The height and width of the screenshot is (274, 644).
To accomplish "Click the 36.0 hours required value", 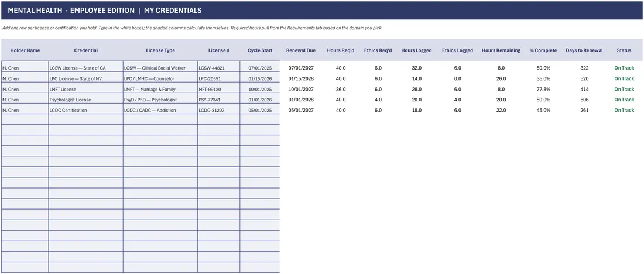I will coord(341,89).
